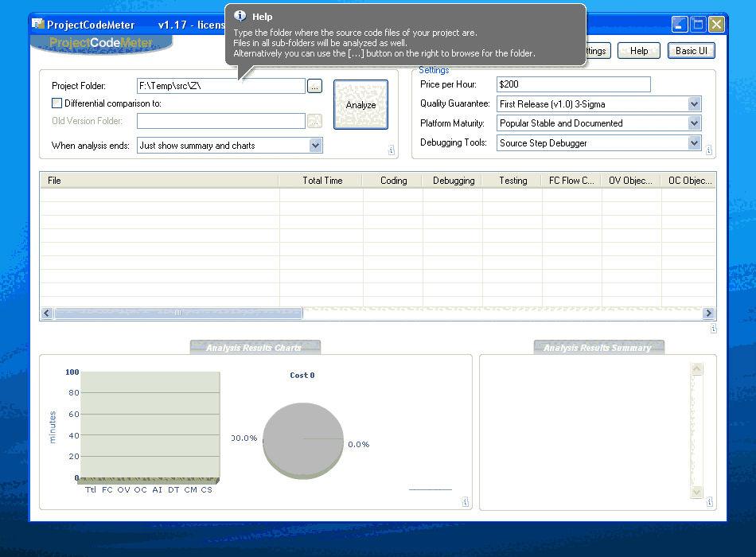Viewport: 756px width, 557px height.
Task: Click the Old Version Folder browse icon
Action: [314, 121]
